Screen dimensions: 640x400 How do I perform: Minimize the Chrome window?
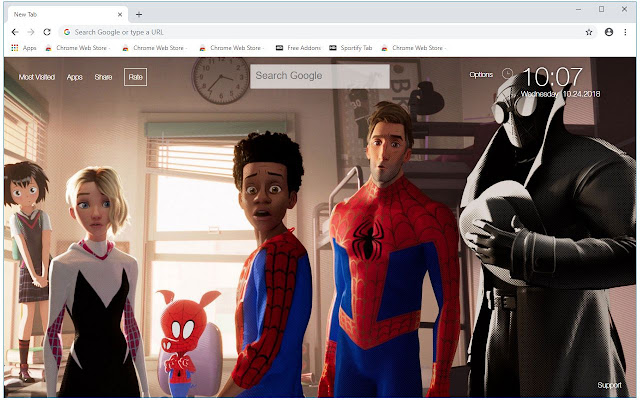click(x=578, y=9)
